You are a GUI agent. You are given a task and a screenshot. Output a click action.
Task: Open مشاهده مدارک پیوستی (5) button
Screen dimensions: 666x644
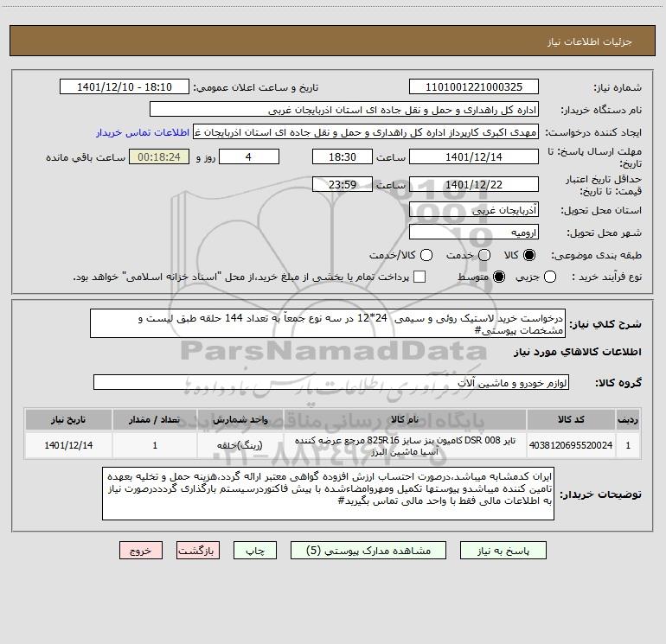368,551
